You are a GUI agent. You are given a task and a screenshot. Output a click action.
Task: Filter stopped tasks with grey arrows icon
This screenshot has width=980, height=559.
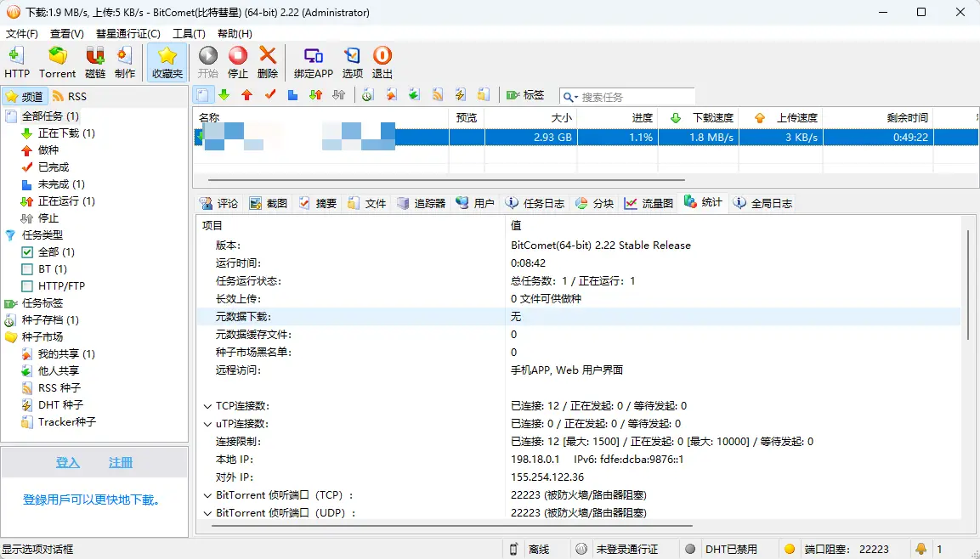(x=339, y=95)
